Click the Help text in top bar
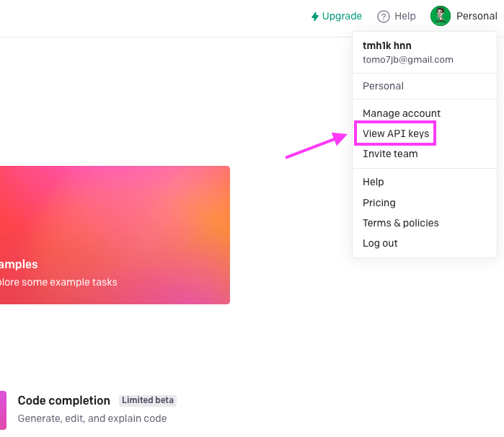504x437 pixels. pos(405,16)
